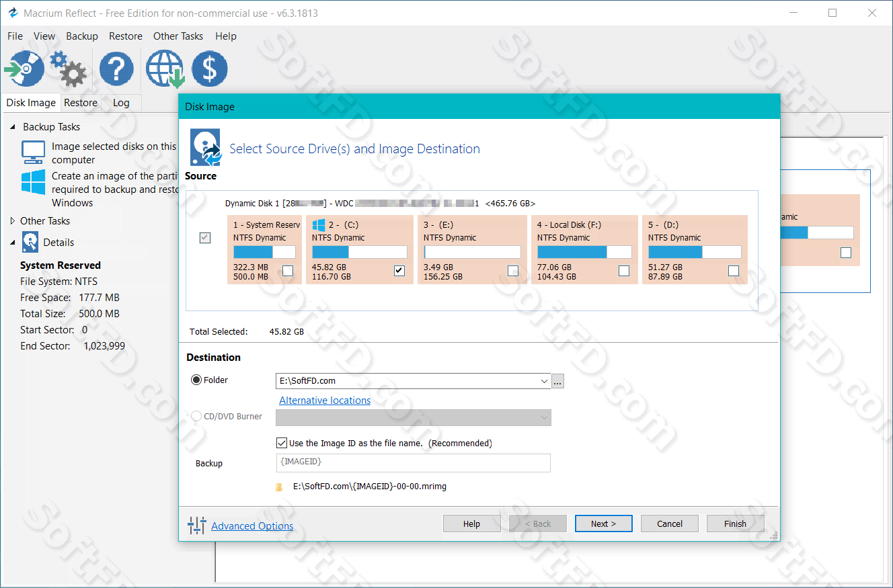Expand the Other Tasks section
Image resolution: width=893 pixels, height=588 pixels.
[12, 221]
